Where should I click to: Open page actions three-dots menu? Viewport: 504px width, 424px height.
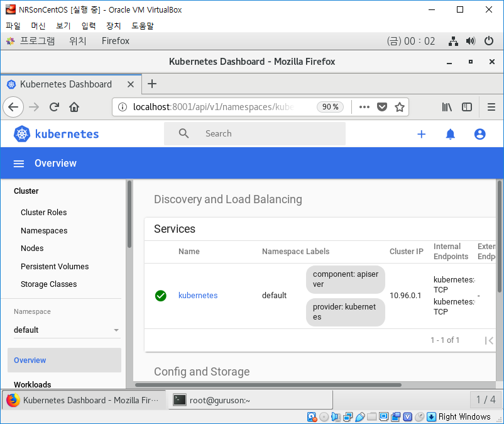click(x=364, y=107)
